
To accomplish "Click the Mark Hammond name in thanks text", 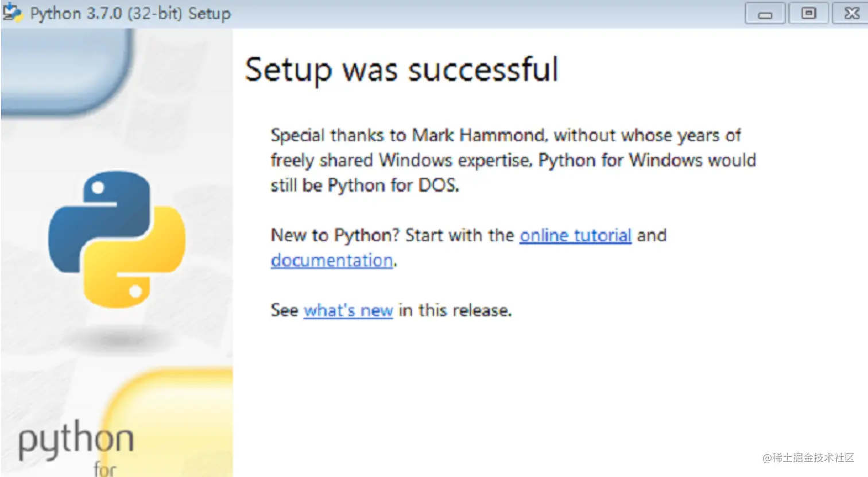I will [x=478, y=135].
